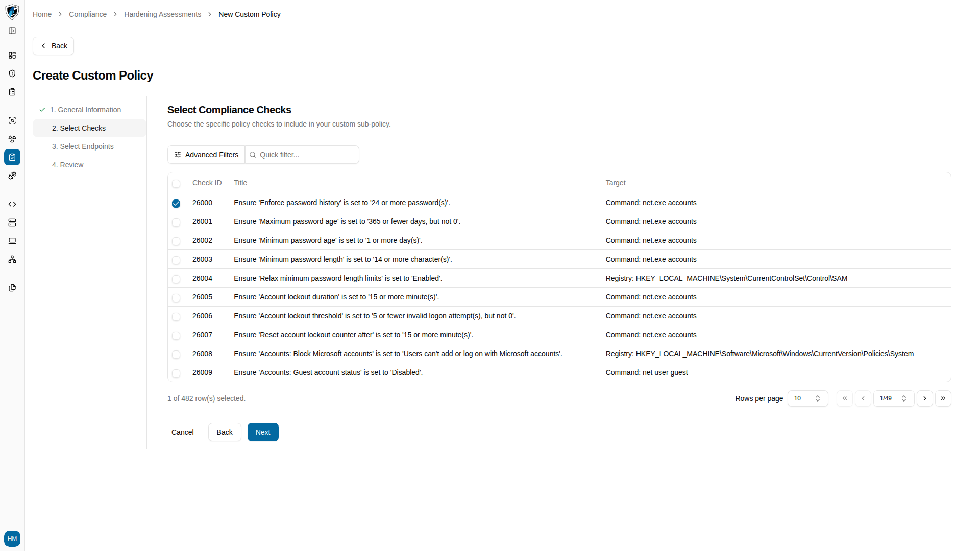Select the checkbox for check 26002
This screenshot has width=980, height=551.
pos(176,241)
